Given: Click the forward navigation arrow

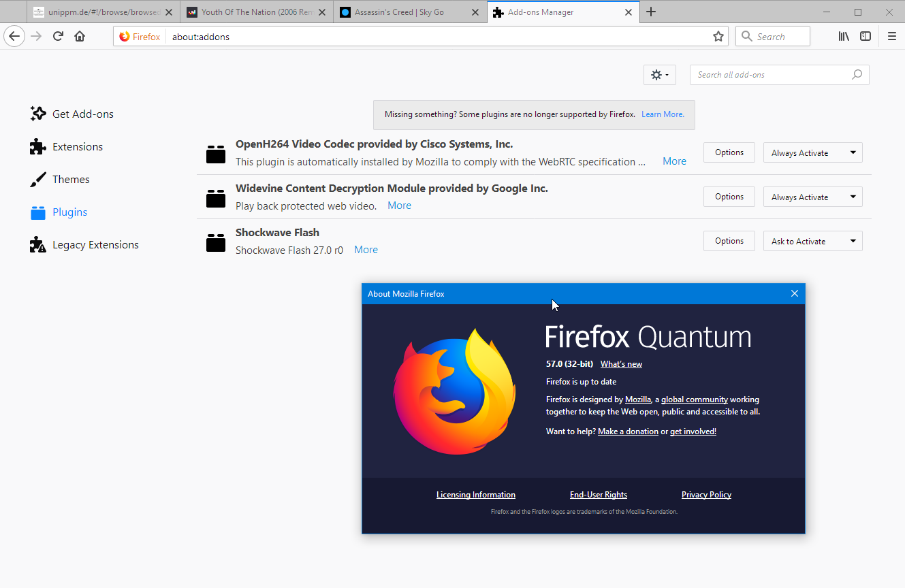Looking at the screenshot, I should coord(37,36).
